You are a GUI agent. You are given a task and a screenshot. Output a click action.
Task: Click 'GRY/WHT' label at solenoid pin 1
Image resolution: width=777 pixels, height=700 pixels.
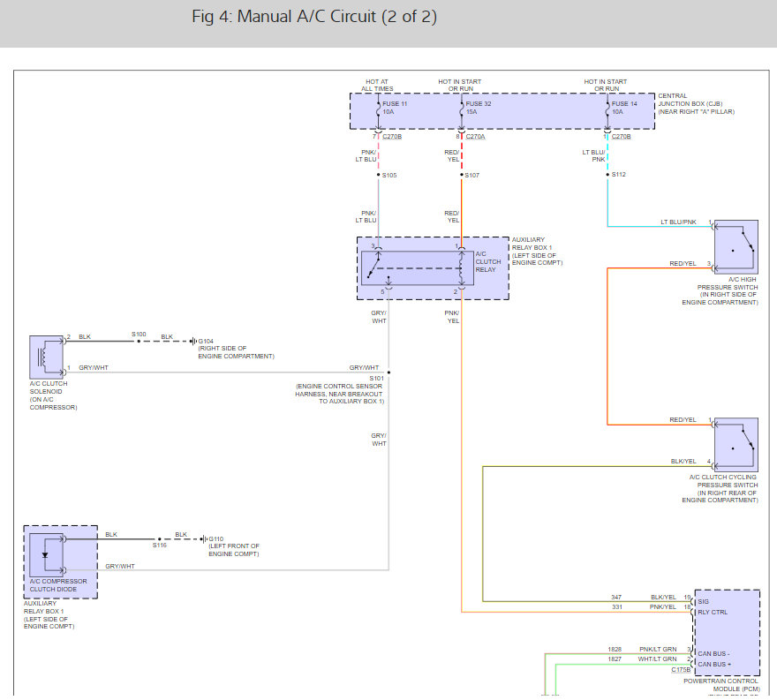point(94,367)
